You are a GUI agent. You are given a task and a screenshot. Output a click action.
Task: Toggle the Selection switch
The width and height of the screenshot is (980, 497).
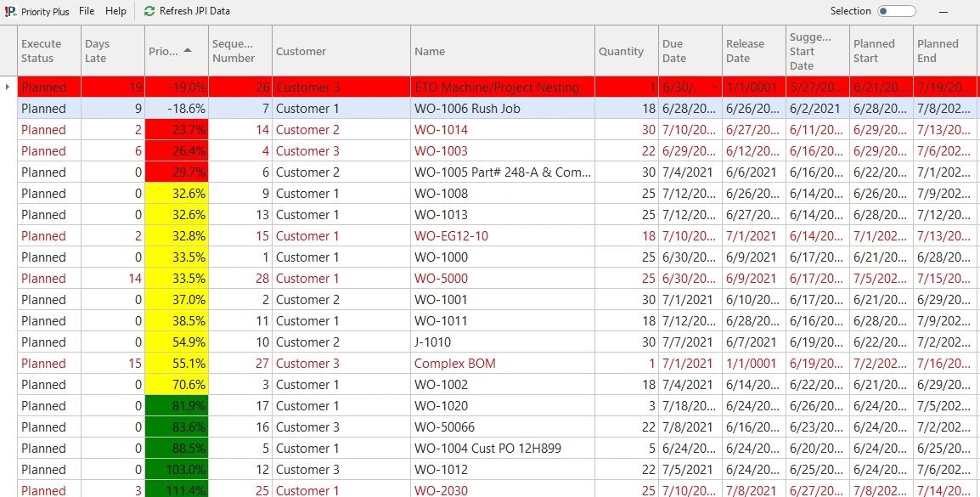[896, 11]
